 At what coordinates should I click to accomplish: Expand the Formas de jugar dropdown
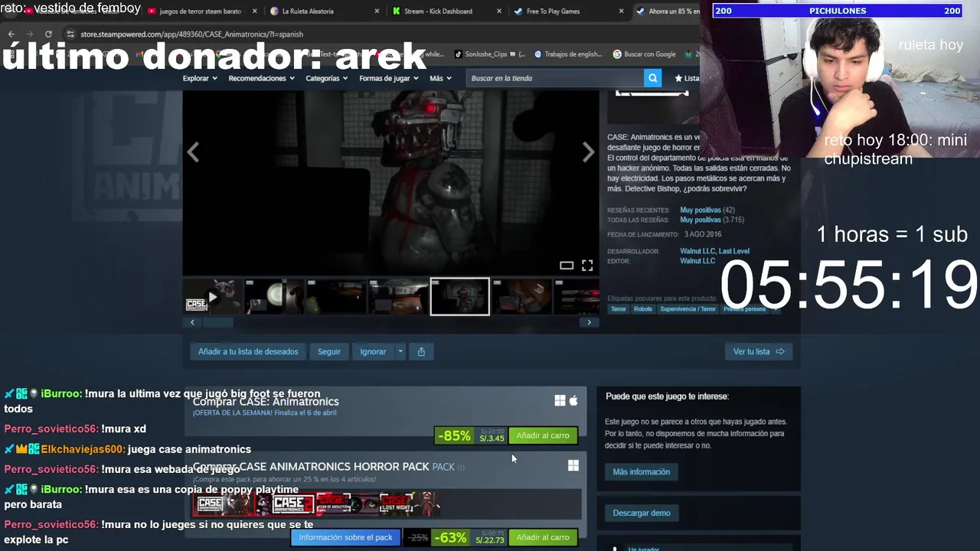coord(389,78)
